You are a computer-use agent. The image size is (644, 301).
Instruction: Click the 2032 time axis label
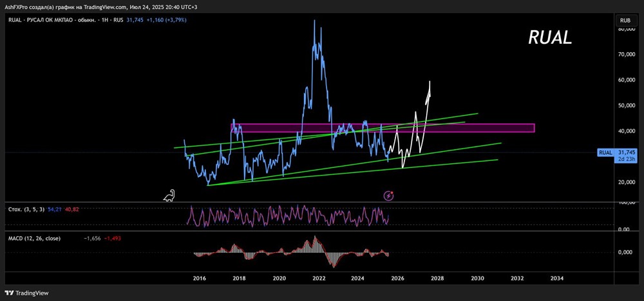[517, 278]
